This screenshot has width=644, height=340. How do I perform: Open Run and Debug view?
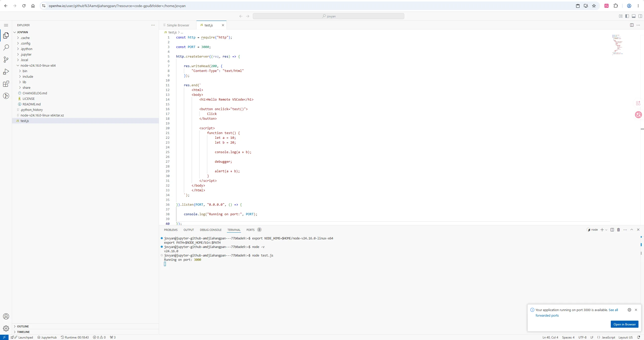point(6,72)
